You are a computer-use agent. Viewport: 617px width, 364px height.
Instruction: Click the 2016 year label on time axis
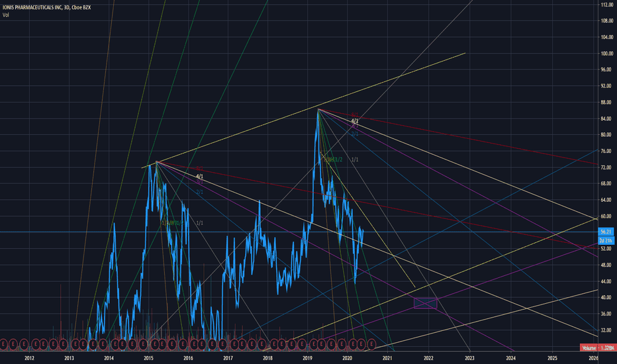tap(188, 358)
